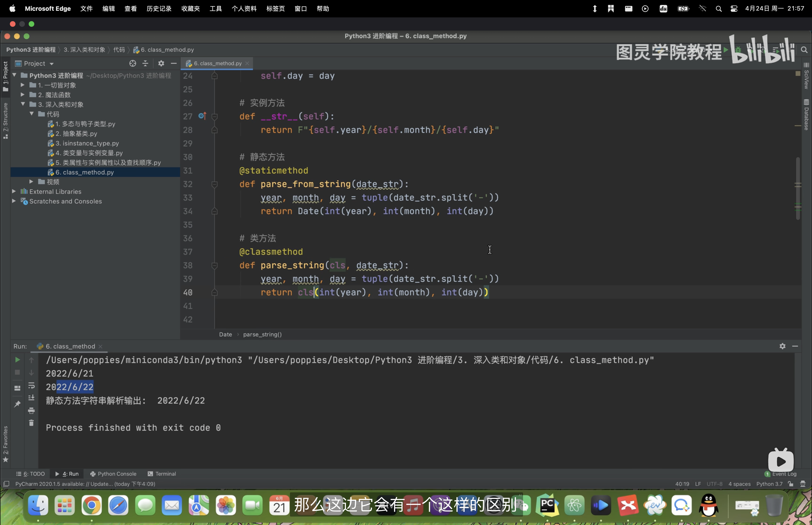
Task: Click the bilibili play overlay button
Action: [781, 461]
